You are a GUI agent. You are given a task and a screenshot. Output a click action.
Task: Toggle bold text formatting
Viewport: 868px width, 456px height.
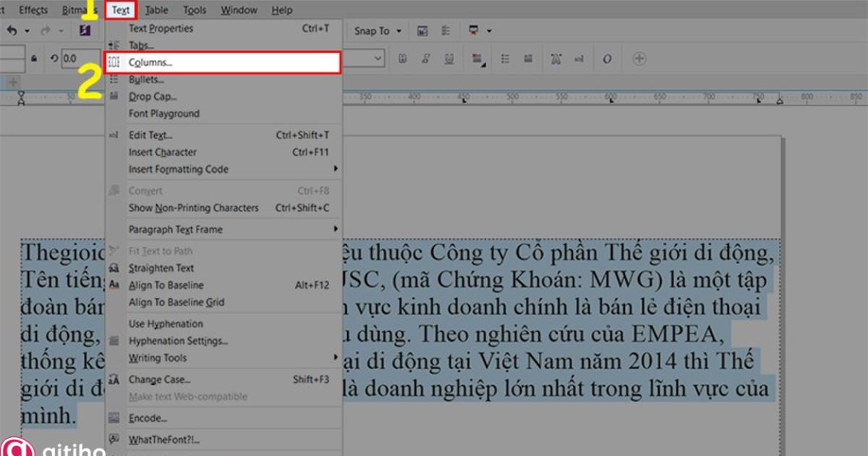pyautogui.click(x=402, y=58)
